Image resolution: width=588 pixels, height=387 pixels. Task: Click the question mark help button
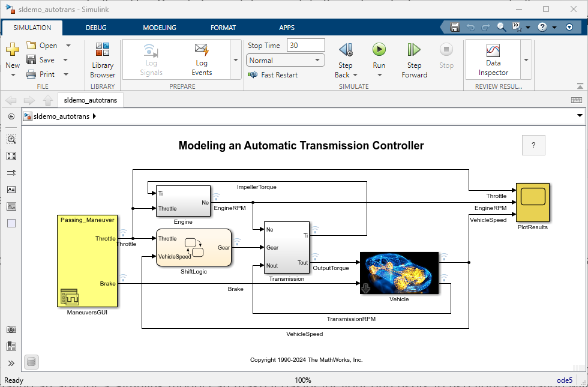[x=533, y=145]
